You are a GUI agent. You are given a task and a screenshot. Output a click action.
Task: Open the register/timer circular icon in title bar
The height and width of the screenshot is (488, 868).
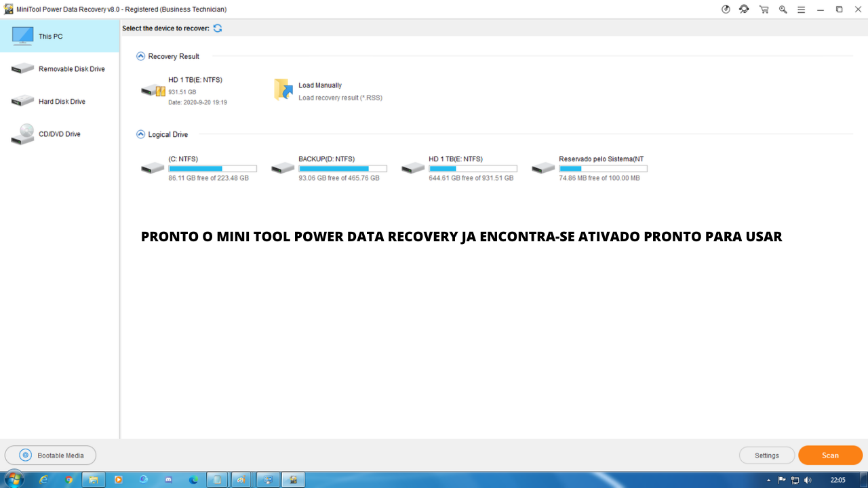pyautogui.click(x=726, y=9)
